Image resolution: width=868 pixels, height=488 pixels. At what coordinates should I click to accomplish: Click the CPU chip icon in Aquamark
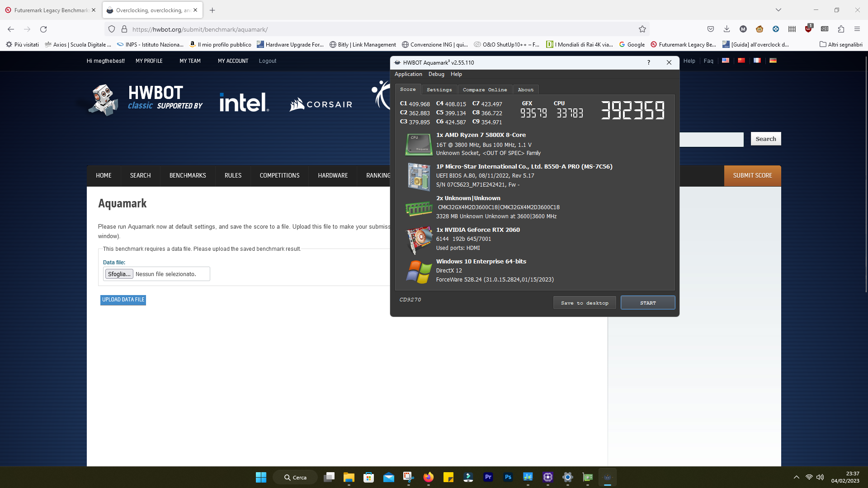pyautogui.click(x=419, y=144)
